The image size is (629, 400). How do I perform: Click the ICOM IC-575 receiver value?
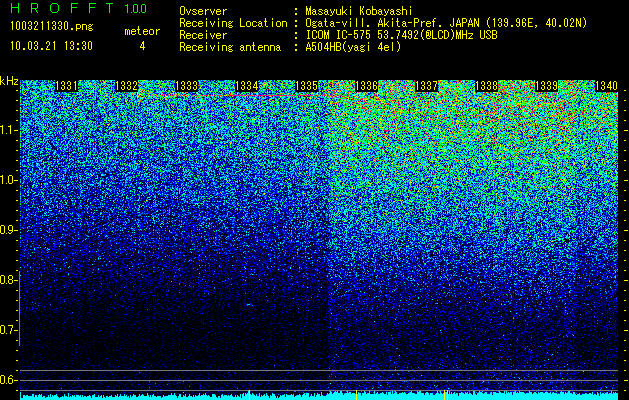[401, 35]
